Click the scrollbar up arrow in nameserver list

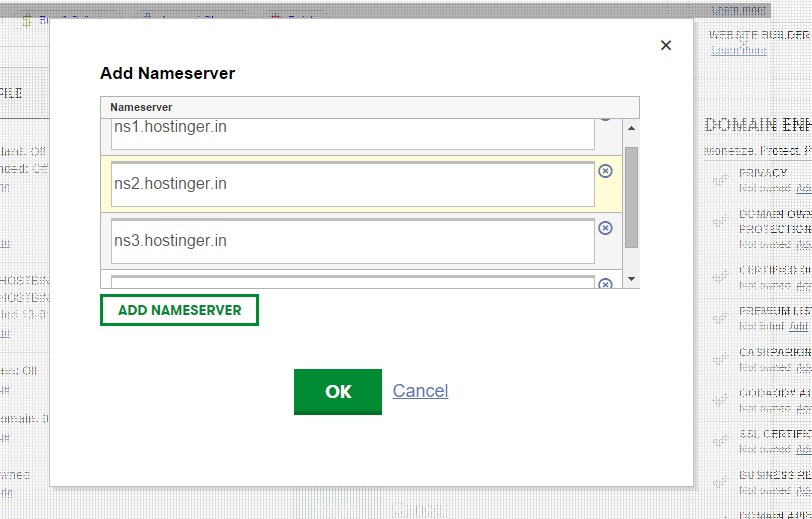[631, 128]
